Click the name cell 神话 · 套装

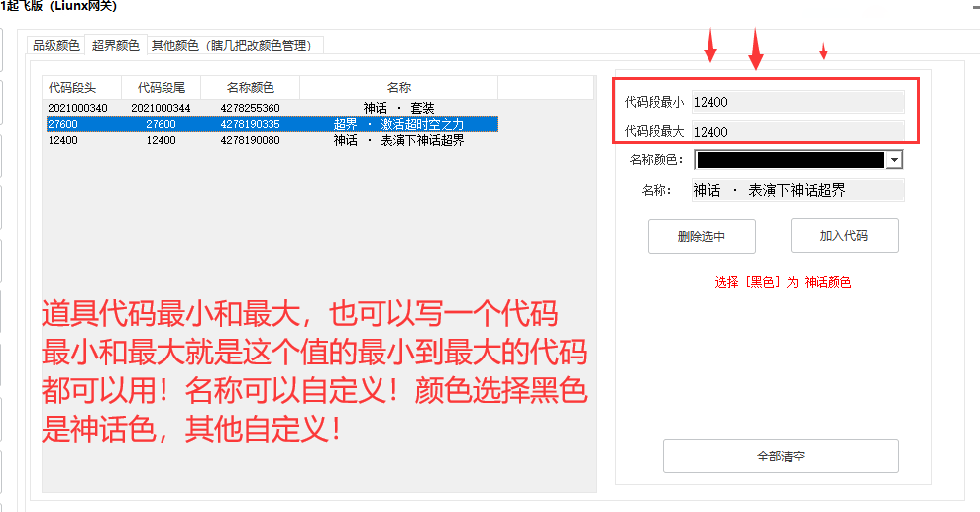coord(398,108)
